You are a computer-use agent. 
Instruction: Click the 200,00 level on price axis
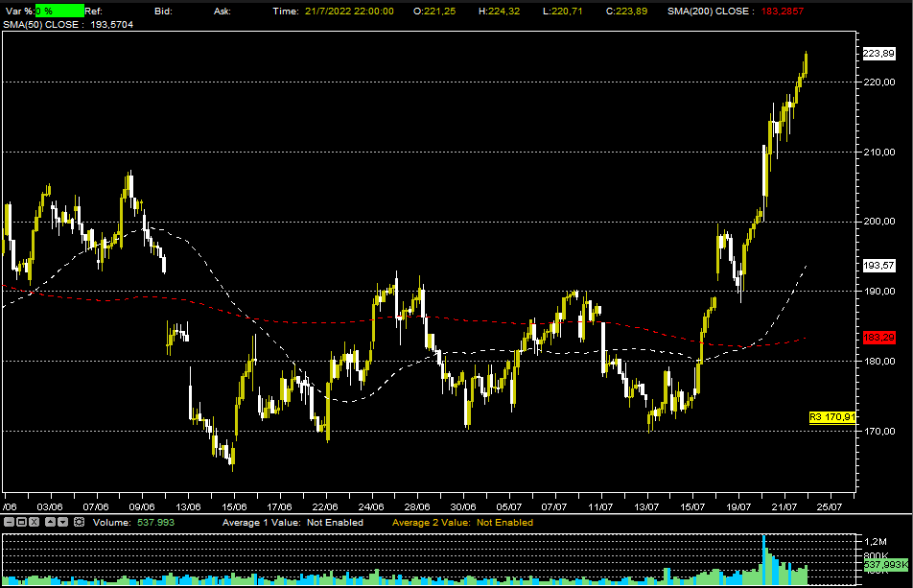click(879, 222)
